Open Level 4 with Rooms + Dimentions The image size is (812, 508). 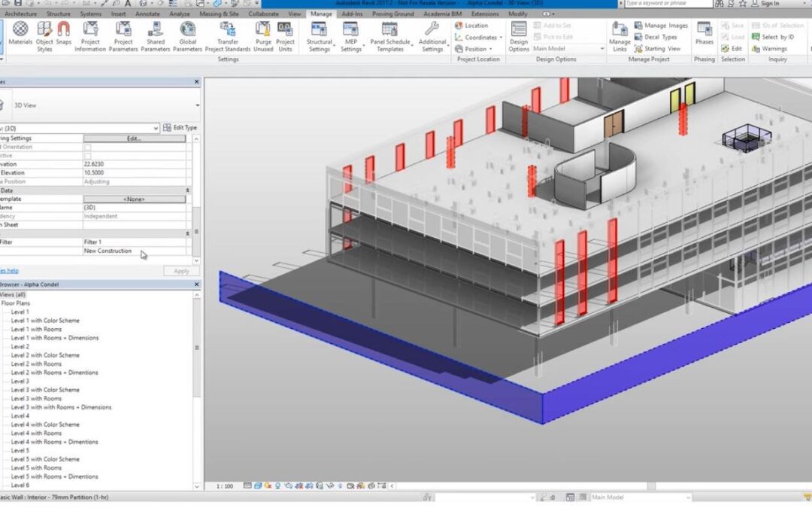pyautogui.click(x=54, y=442)
